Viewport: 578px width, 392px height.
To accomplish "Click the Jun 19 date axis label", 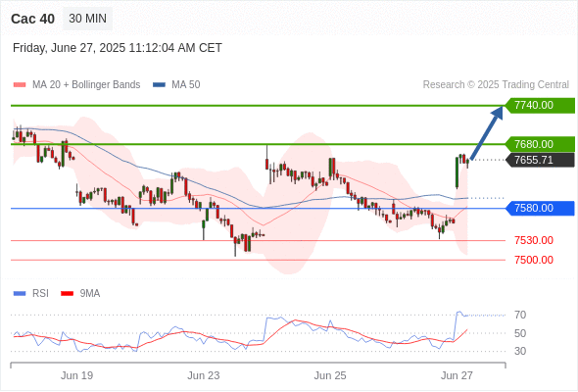I will pyautogui.click(x=76, y=375).
